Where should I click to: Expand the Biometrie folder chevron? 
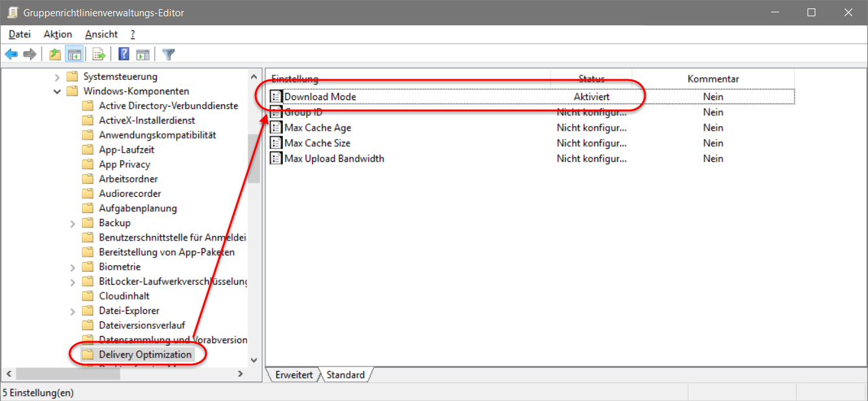coord(72,266)
